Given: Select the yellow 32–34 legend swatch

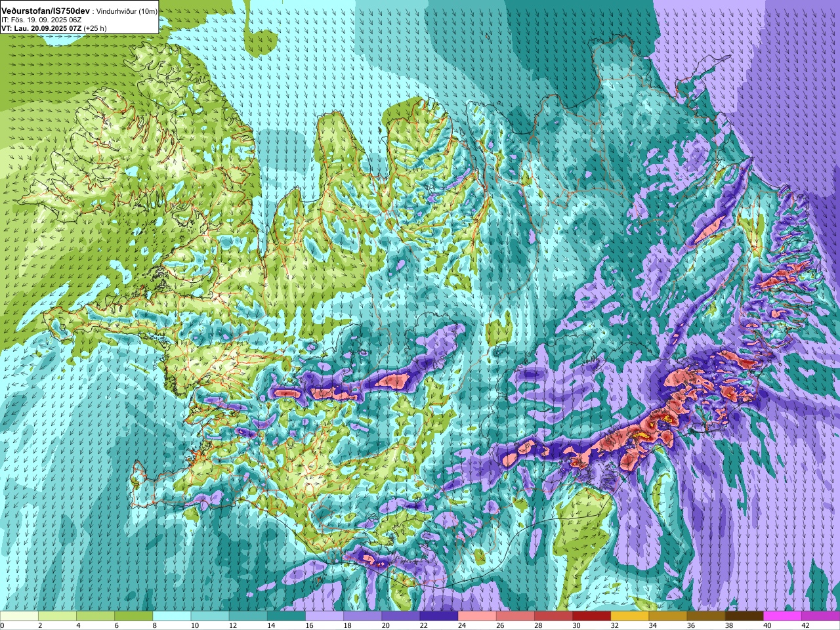Looking at the screenshot, I should pyautogui.click(x=630, y=616).
